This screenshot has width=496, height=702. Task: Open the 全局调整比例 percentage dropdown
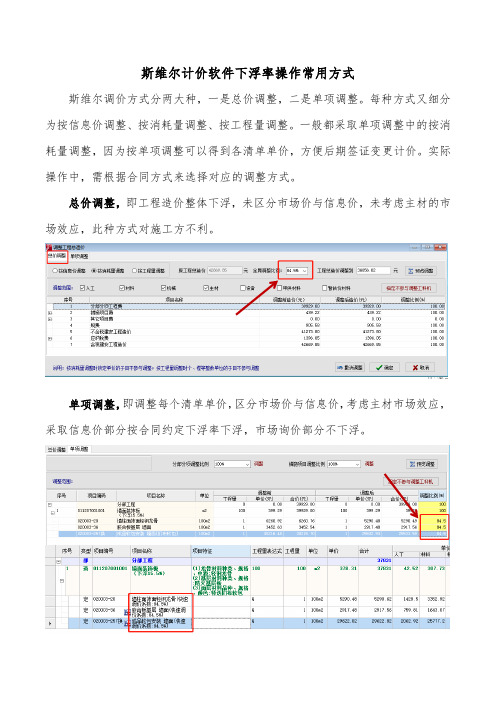pos(297,270)
